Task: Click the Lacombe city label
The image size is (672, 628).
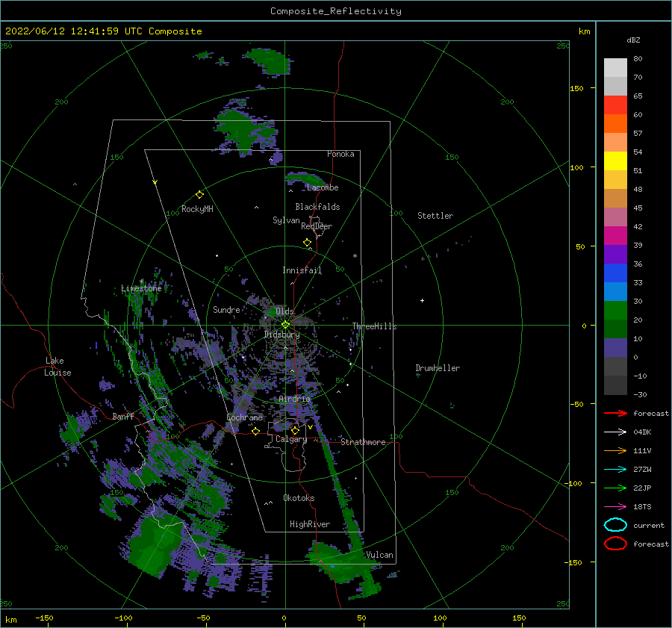Action: coord(323,187)
